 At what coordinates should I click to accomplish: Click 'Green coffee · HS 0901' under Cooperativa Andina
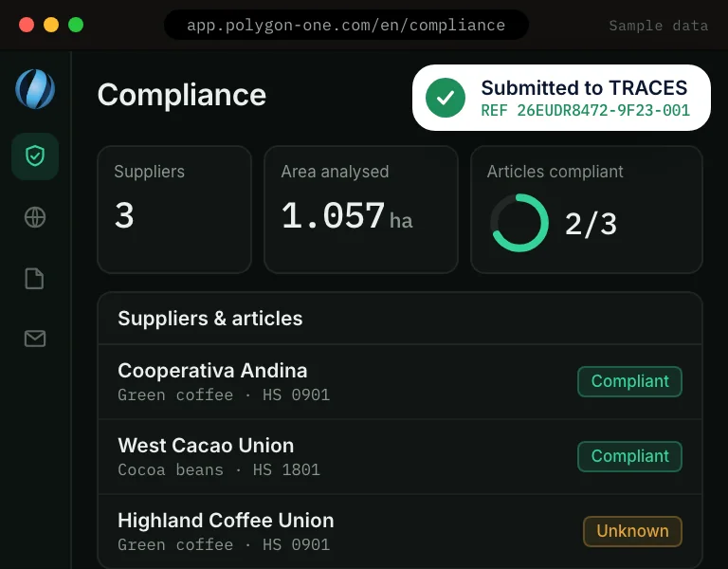224,395
